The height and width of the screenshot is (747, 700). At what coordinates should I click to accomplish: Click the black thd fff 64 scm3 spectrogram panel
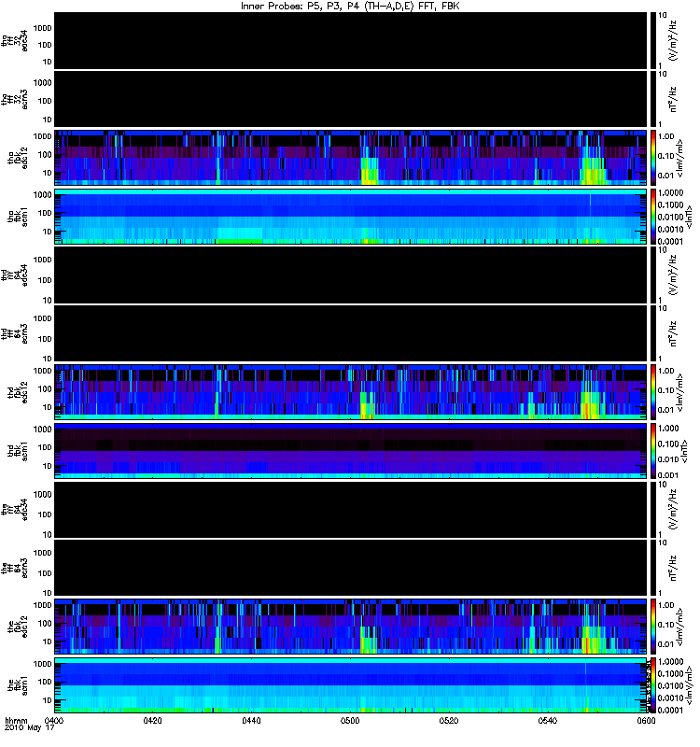[350, 333]
